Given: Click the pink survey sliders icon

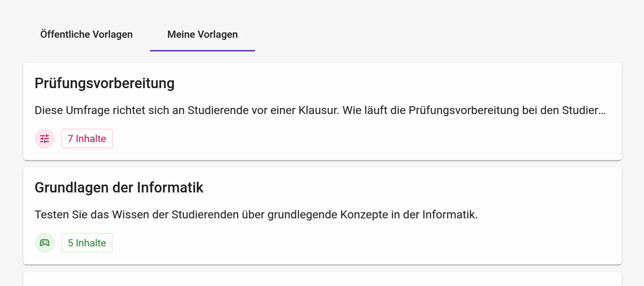Looking at the screenshot, I should click(x=45, y=139).
